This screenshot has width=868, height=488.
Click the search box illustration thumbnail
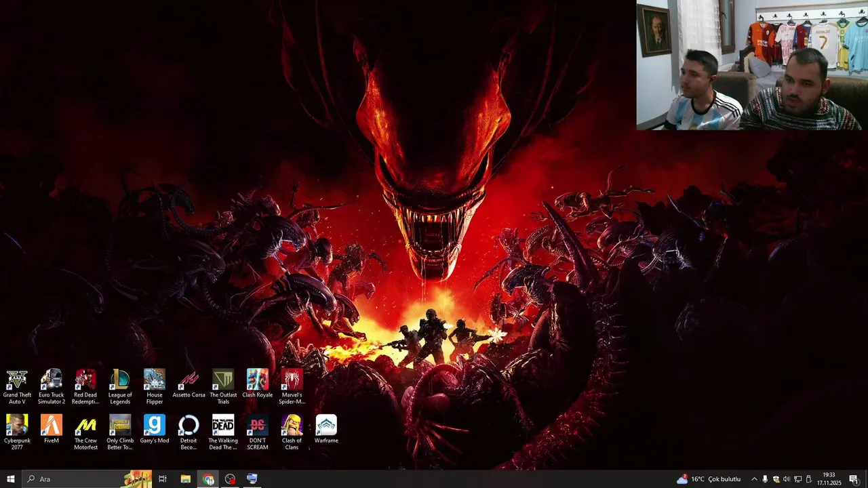[x=137, y=479]
